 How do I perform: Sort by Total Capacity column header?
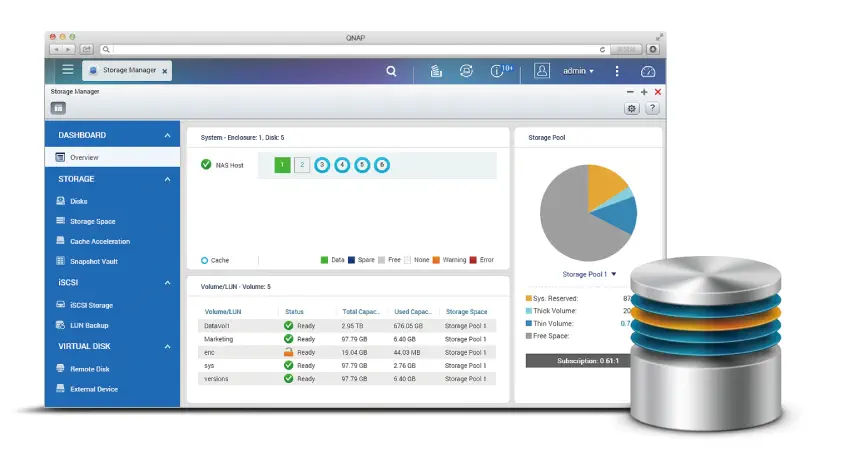pyautogui.click(x=361, y=312)
